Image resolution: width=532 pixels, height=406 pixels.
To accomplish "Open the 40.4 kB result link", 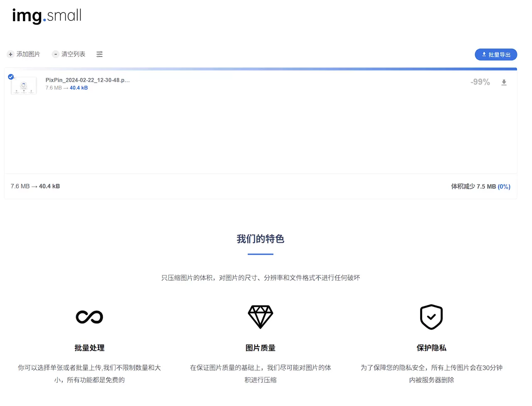I will pyautogui.click(x=79, y=88).
